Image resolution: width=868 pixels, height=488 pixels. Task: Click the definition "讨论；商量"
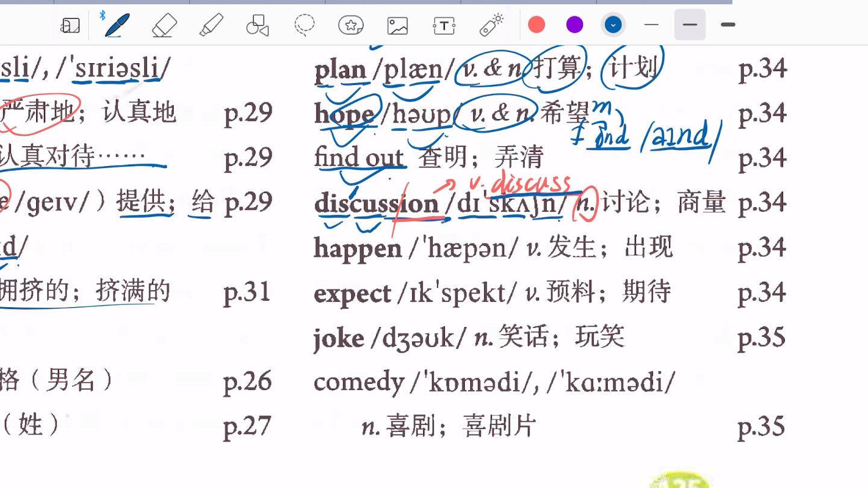point(663,202)
